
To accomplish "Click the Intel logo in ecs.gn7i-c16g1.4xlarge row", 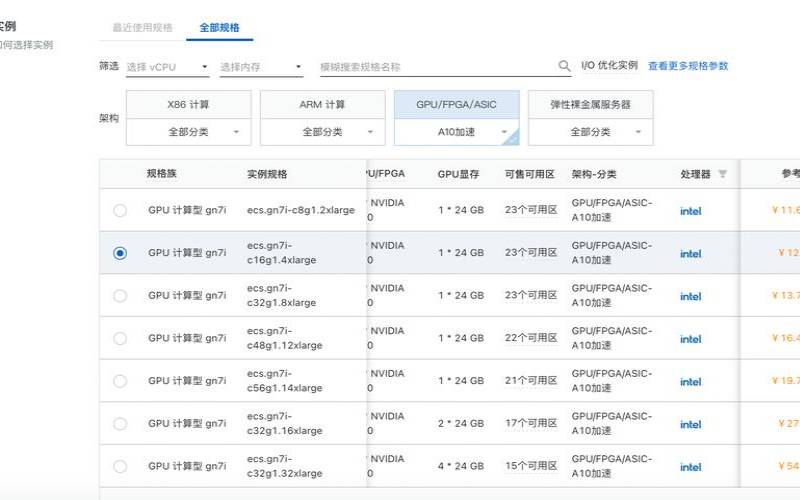I will (x=690, y=254).
